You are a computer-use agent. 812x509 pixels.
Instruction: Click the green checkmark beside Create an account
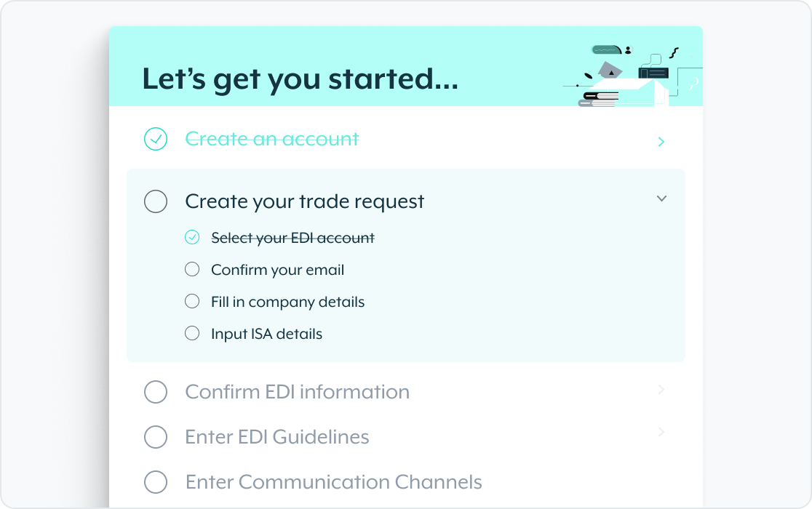coord(155,138)
